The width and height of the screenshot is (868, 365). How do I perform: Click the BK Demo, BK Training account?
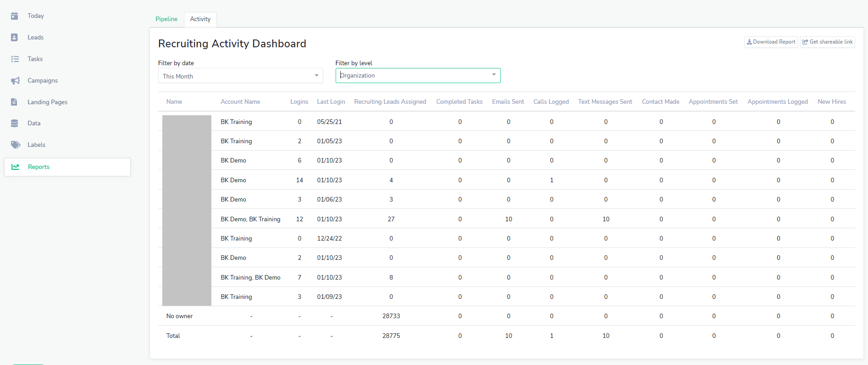[x=250, y=219]
